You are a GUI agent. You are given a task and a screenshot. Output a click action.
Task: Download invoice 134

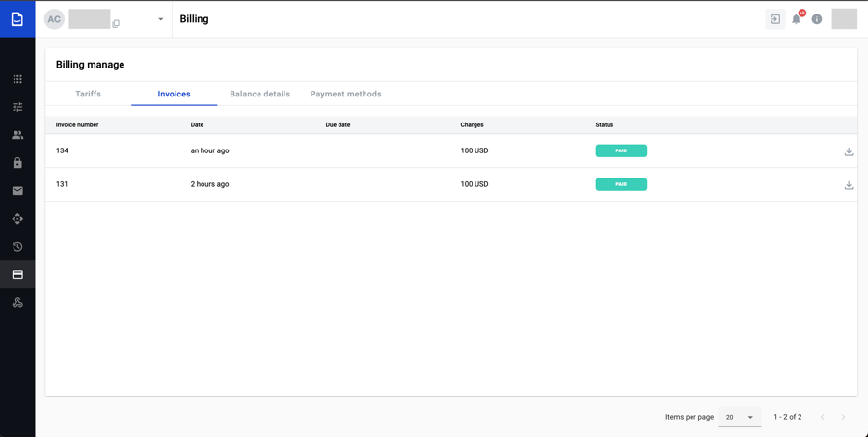(849, 151)
